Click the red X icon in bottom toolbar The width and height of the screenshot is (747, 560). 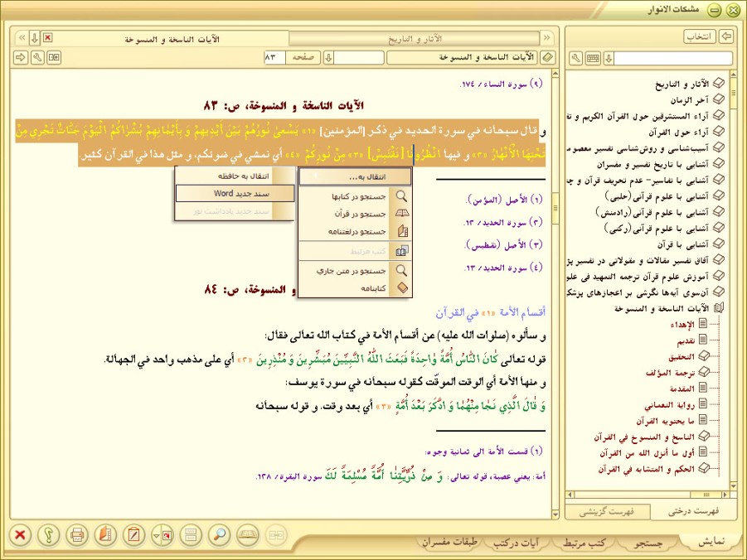(x=20, y=535)
